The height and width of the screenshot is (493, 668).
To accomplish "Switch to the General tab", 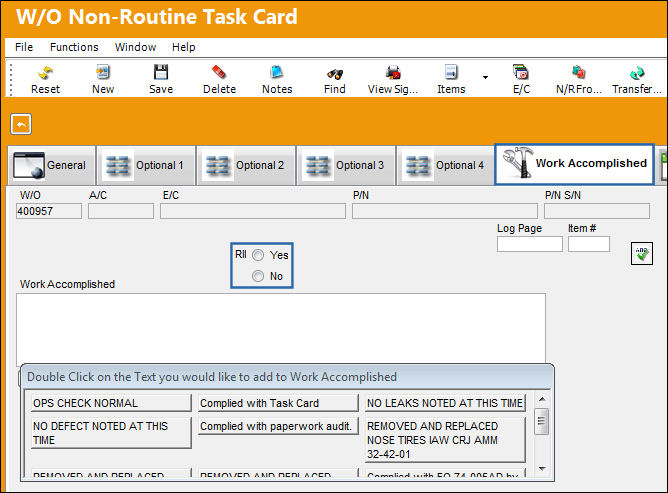I will click(52, 165).
